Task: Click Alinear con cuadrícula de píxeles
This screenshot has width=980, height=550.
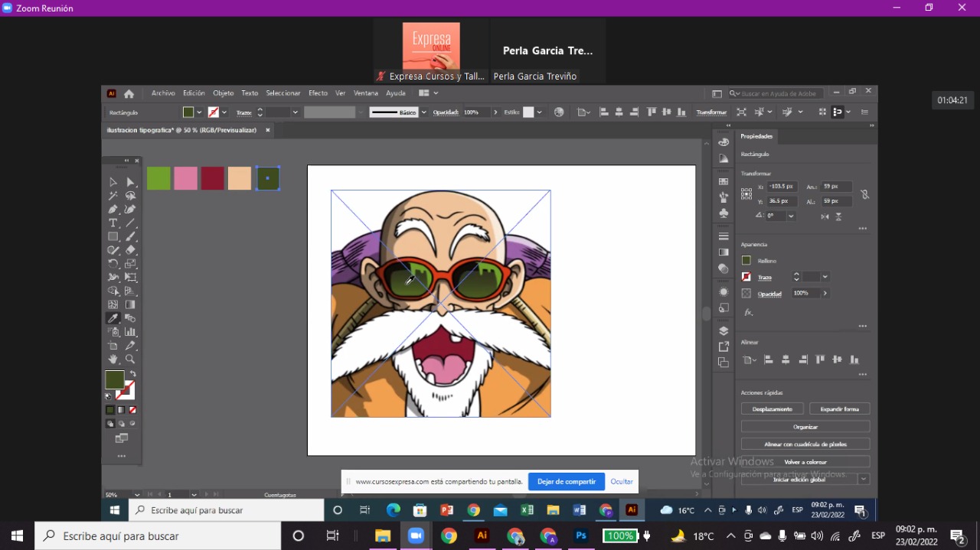Action: (x=805, y=444)
